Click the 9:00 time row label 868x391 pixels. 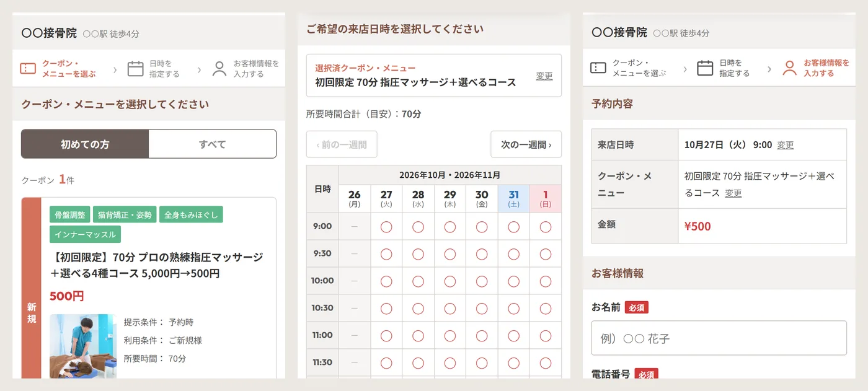click(322, 227)
